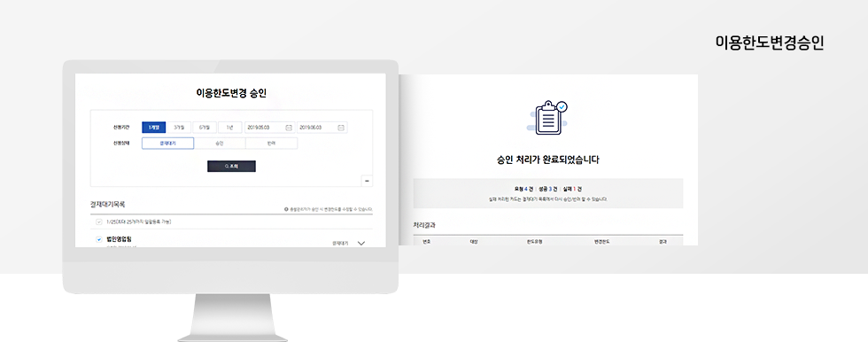Switch to the 승인 status tab
This screenshot has height=342, width=868.
pos(220,144)
